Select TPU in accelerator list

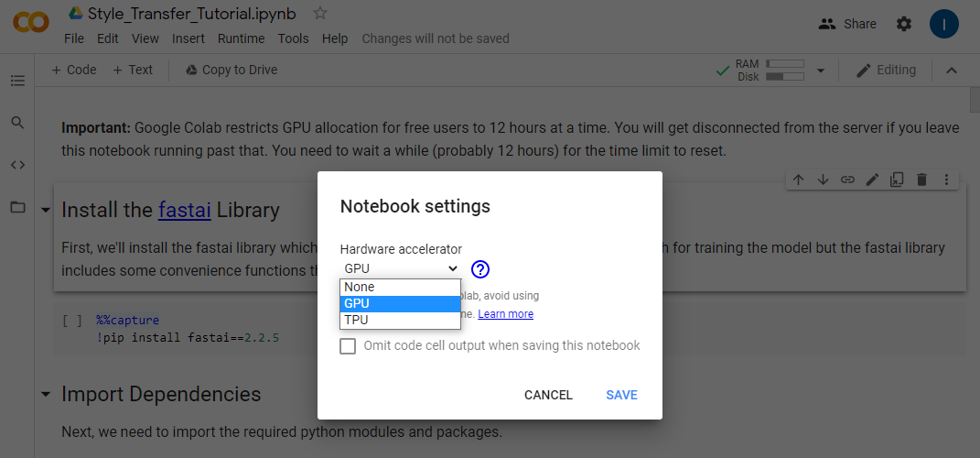[x=400, y=320]
